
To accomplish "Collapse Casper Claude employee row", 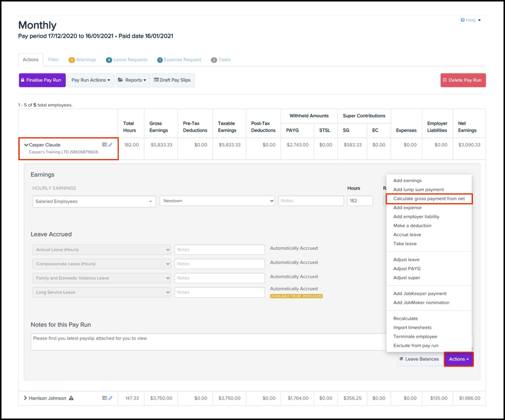I will (26, 145).
